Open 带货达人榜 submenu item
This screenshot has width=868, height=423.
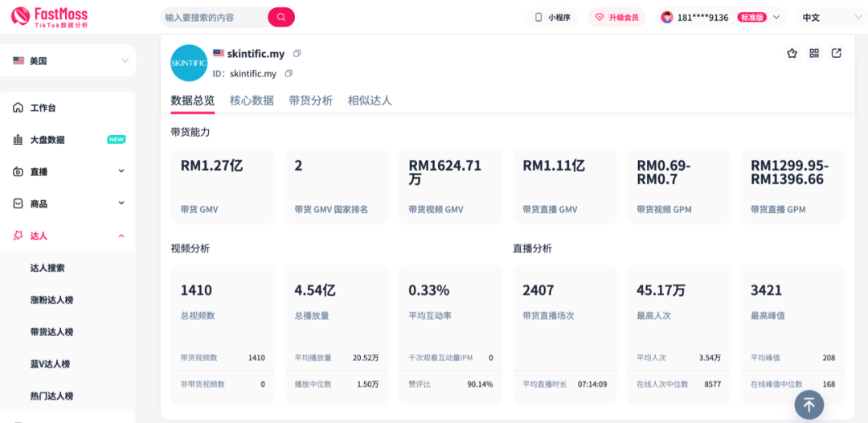(52, 332)
